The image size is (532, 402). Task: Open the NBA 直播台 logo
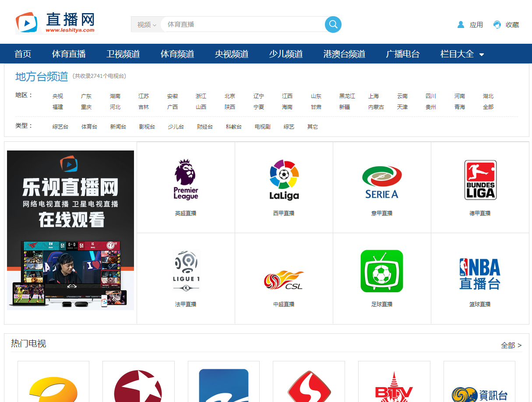coord(480,273)
